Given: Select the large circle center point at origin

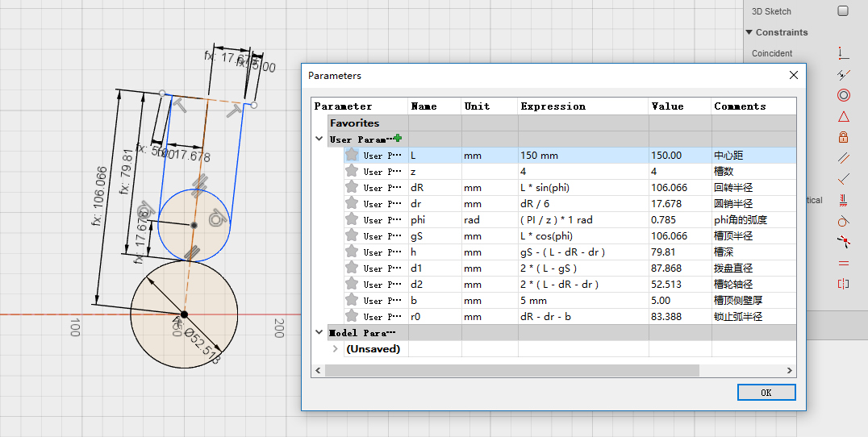Looking at the screenshot, I should click(x=185, y=314).
